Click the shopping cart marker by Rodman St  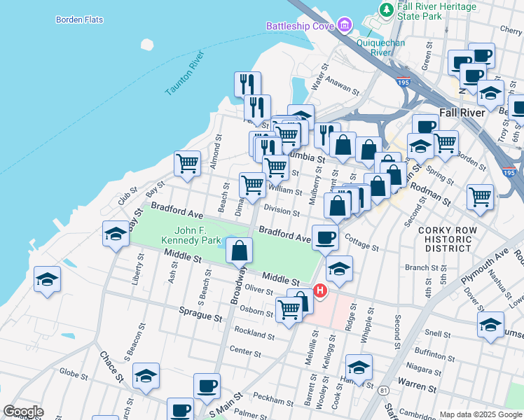[480, 197]
